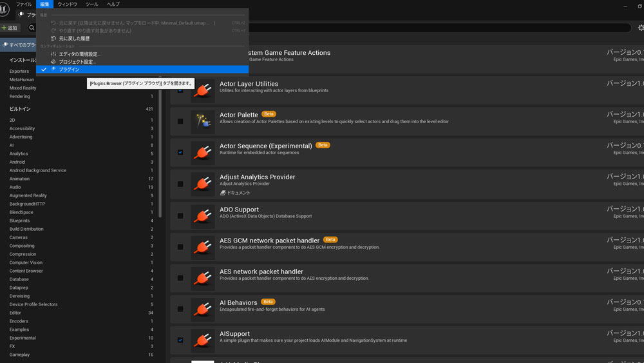
Task: Select the Mixed Reality category
Action: (23, 88)
